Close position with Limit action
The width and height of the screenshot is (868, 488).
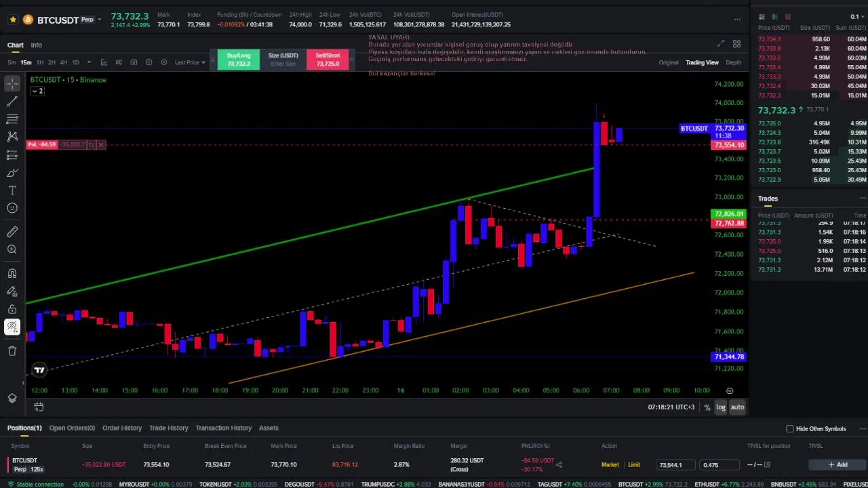[634, 465]
